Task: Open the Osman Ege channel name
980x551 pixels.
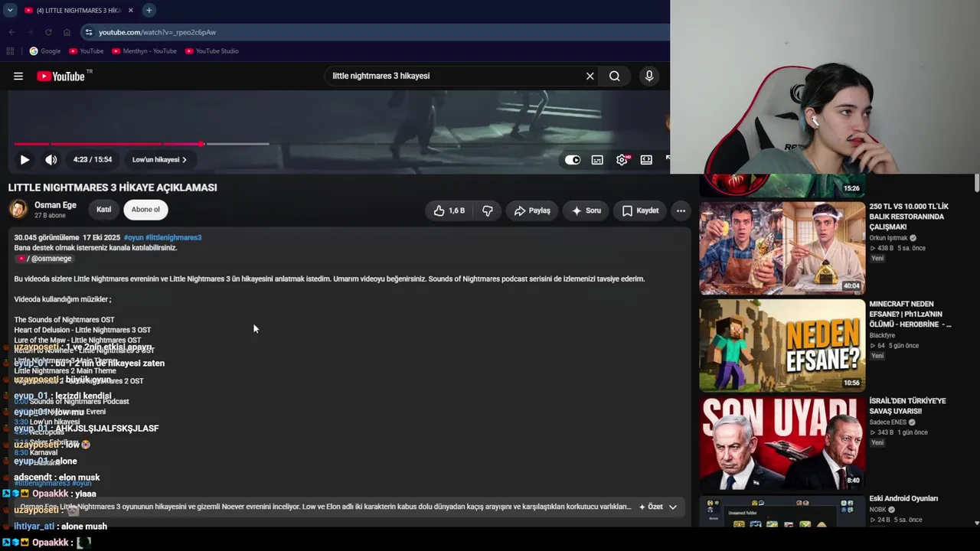Action: coord(55,205)
